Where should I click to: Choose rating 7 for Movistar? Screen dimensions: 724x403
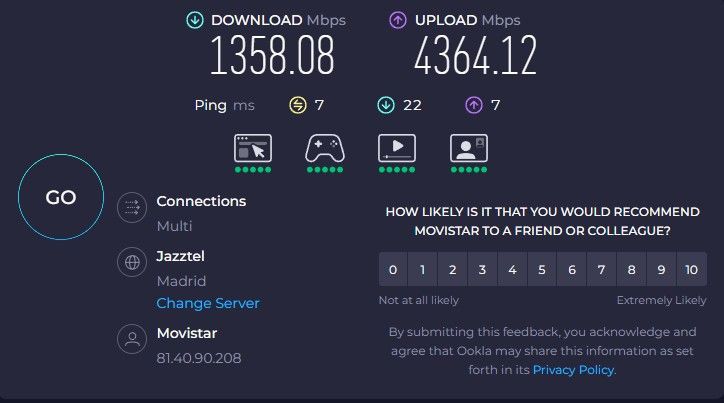pos(601,270)
